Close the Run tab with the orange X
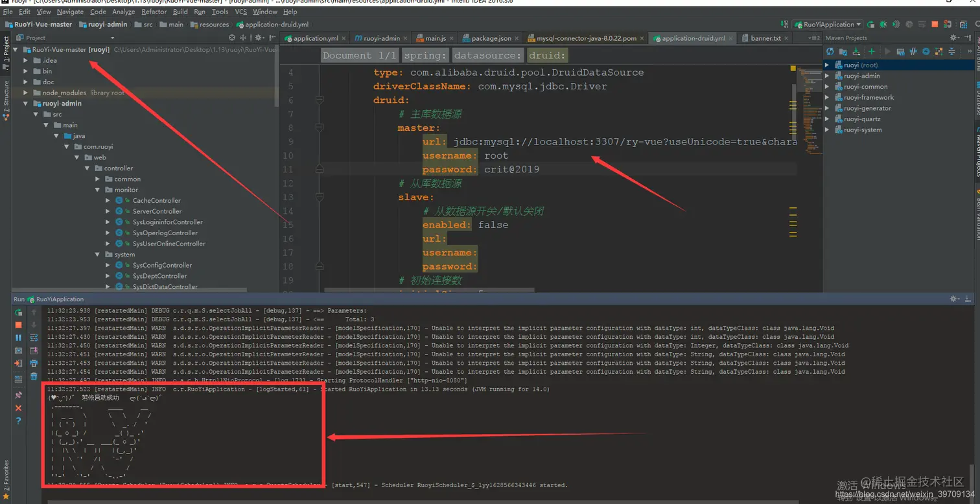Image resolution: width=980 pixels, height=504 pixels. click(18, 408)
